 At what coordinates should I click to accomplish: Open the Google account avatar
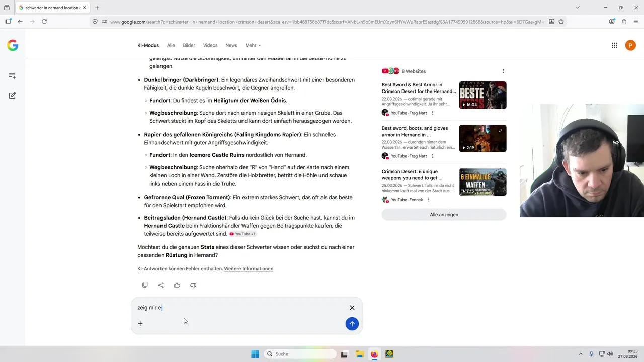tap(630, 45)
